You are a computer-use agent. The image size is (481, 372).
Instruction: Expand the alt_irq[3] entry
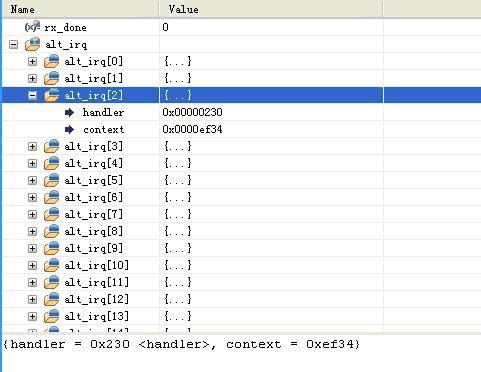point(32,146)
